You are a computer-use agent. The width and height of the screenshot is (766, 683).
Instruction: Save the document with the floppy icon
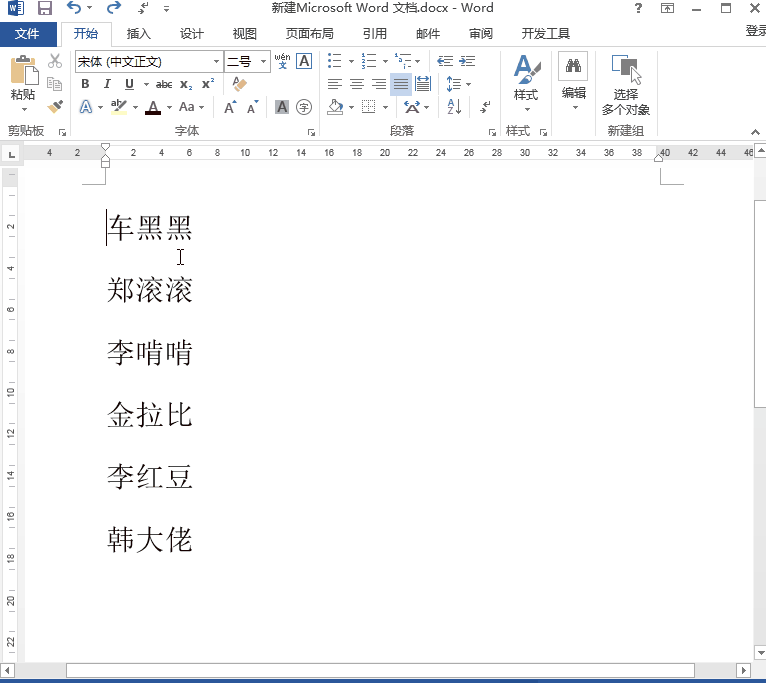(x=45, y=8)
